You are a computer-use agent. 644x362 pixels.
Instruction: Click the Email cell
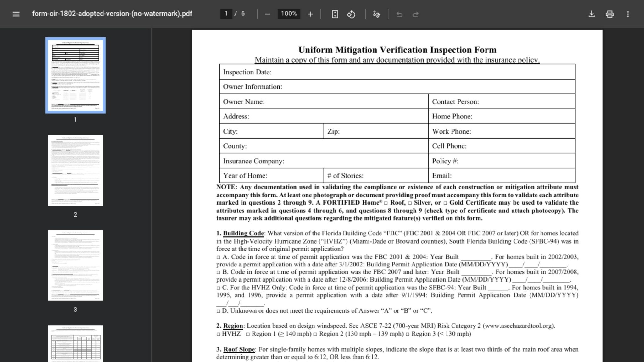coord(502,175)
